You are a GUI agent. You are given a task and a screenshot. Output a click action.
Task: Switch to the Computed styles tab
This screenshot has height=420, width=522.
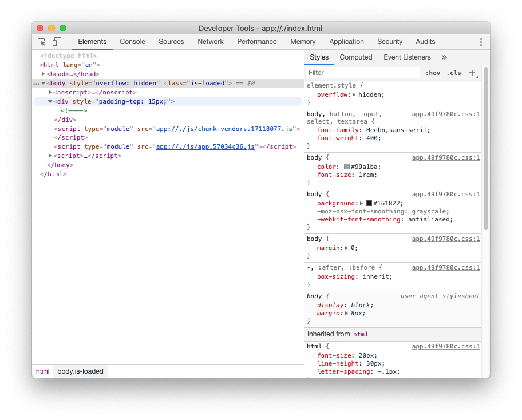click(356, 57)
